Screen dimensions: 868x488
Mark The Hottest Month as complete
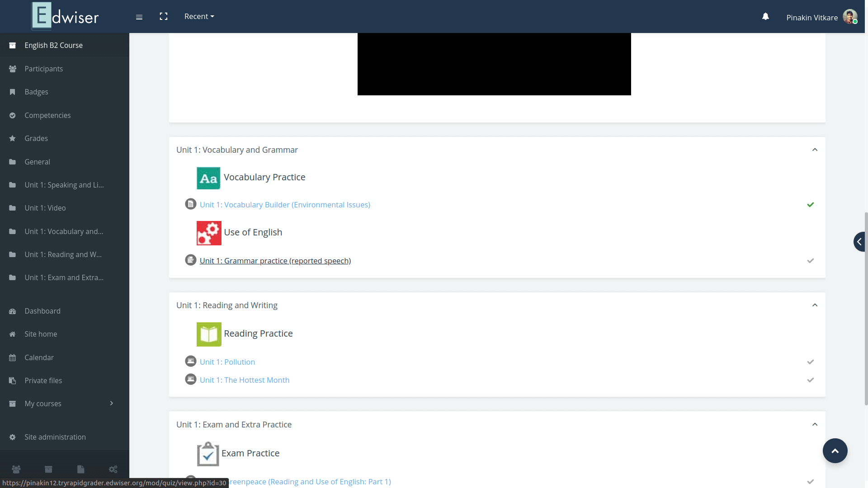[x=811, y=380]
